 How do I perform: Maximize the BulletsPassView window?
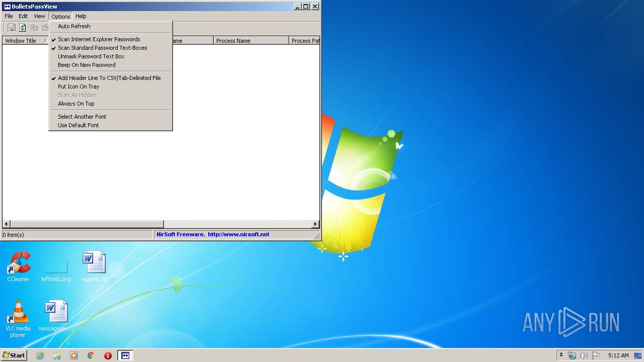tap(305, 7)
